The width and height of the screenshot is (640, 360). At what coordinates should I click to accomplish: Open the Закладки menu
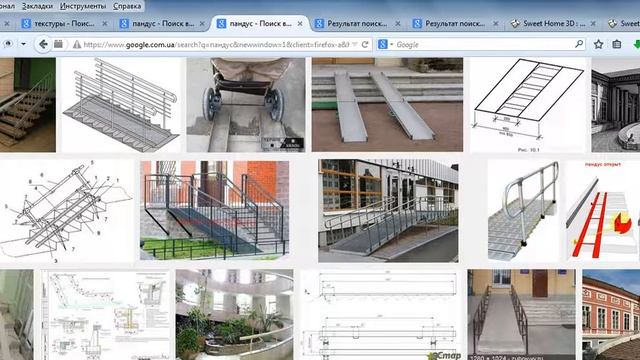click(38, 6)
